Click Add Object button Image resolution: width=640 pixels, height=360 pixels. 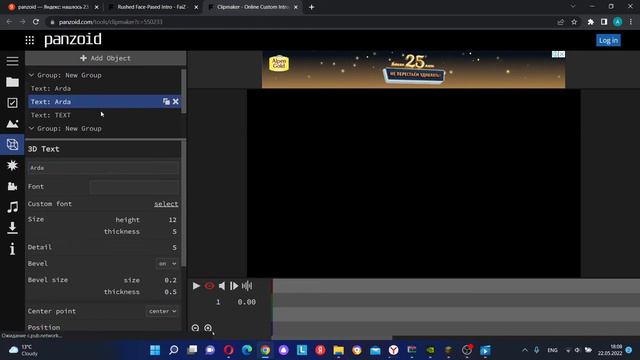click(105, 58)
